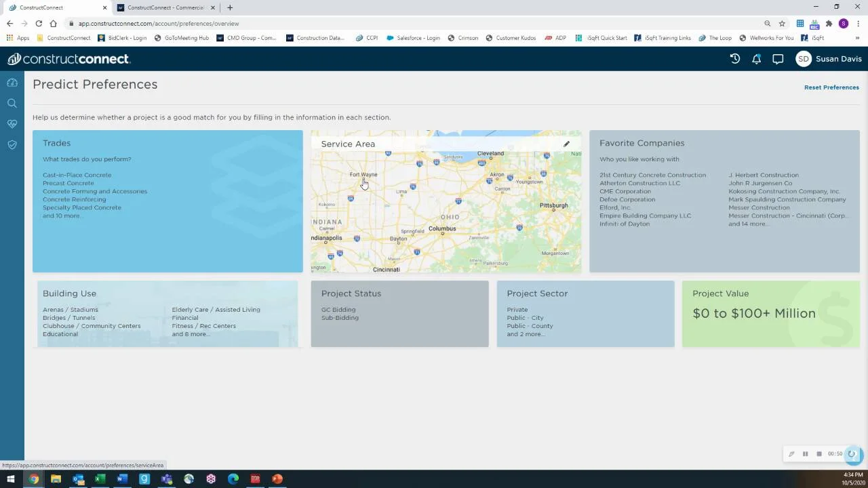Viewport: 868px width, 488px height.
Task: Open the Project Value card
Action: [770, 313]
